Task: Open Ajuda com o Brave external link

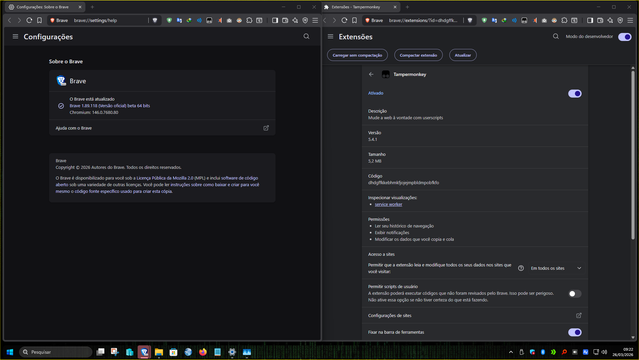Action: coord(266,128)
